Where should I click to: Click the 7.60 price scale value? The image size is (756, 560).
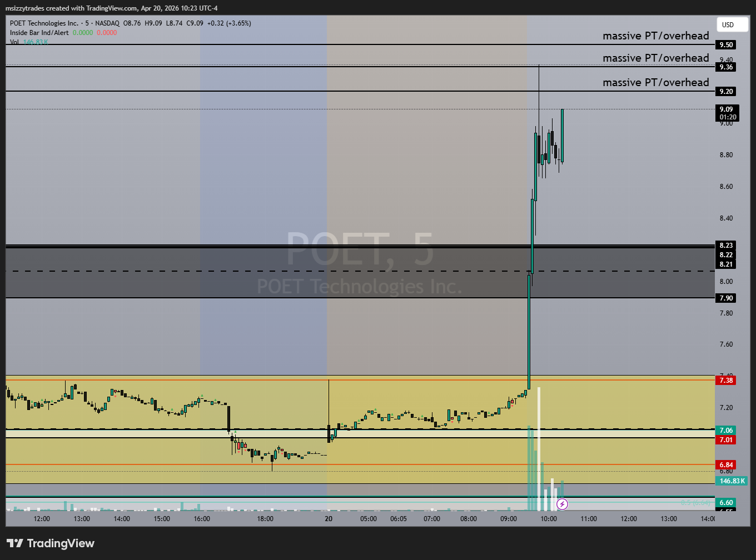click(x=726, y=344)
